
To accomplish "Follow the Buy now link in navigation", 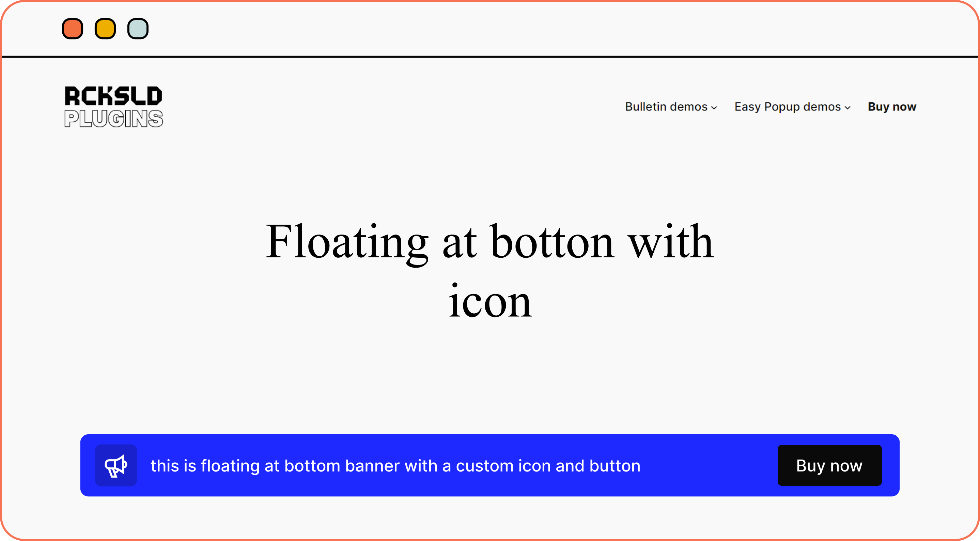I will [892, 107].
